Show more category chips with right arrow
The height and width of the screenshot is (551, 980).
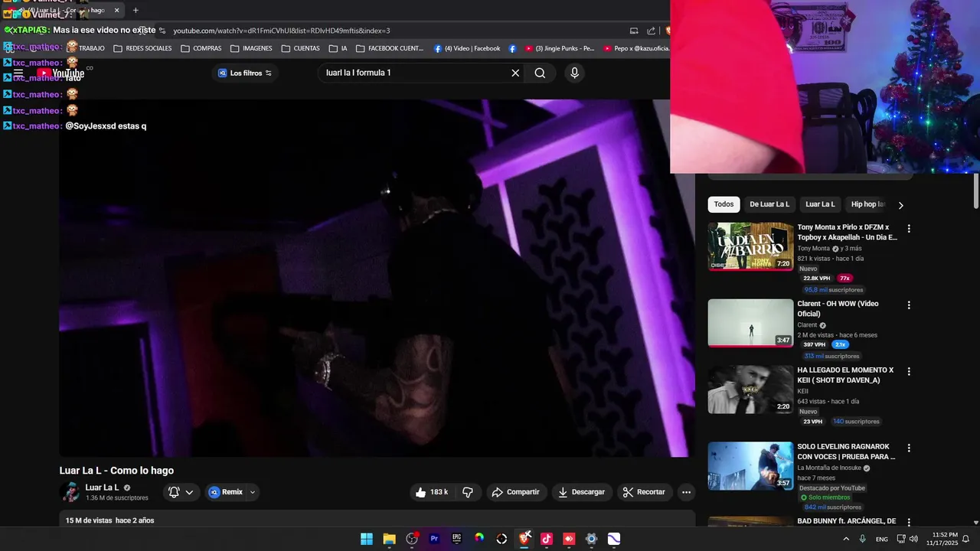900,205
